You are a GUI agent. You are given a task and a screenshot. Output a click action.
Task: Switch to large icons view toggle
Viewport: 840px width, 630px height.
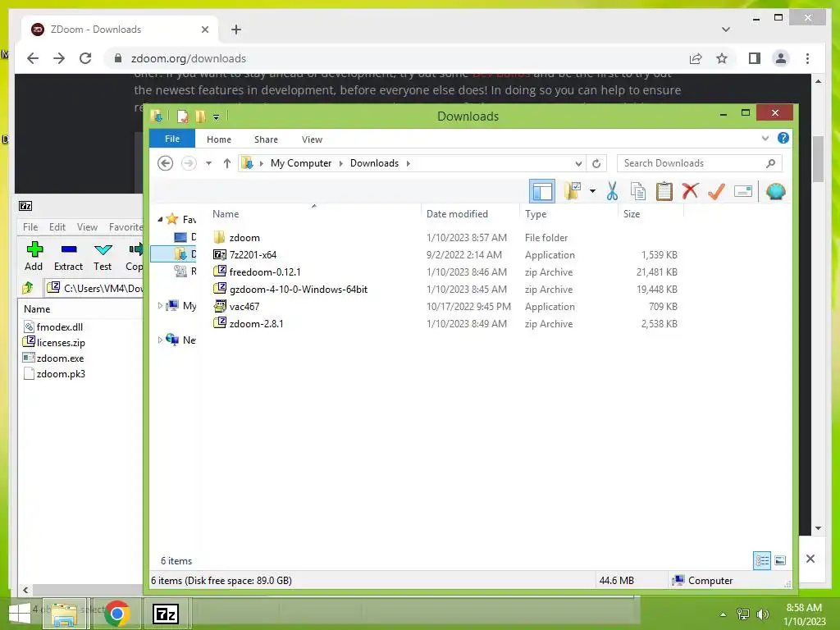(781, 560)
